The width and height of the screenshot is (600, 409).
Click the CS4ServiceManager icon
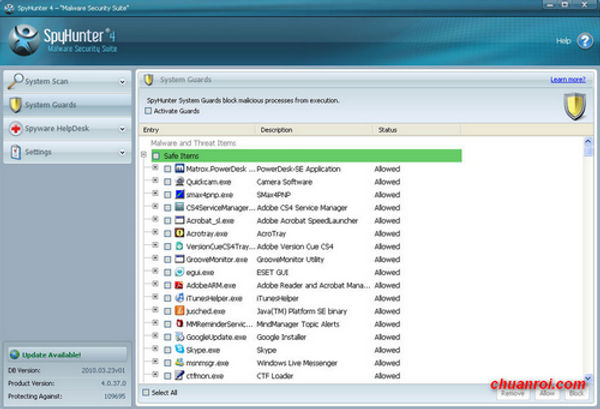pos(179,207)
